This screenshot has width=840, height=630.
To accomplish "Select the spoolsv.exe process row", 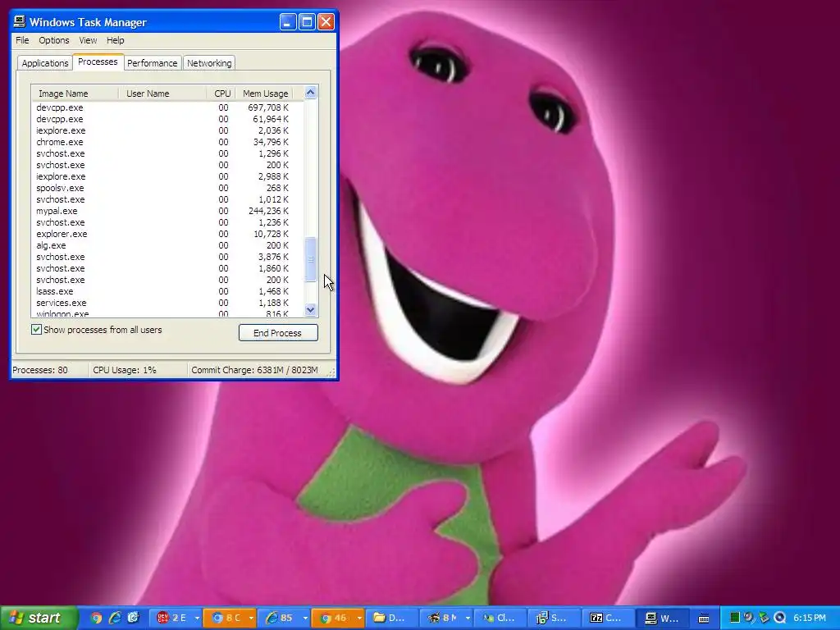I will [x=167, y=188].
